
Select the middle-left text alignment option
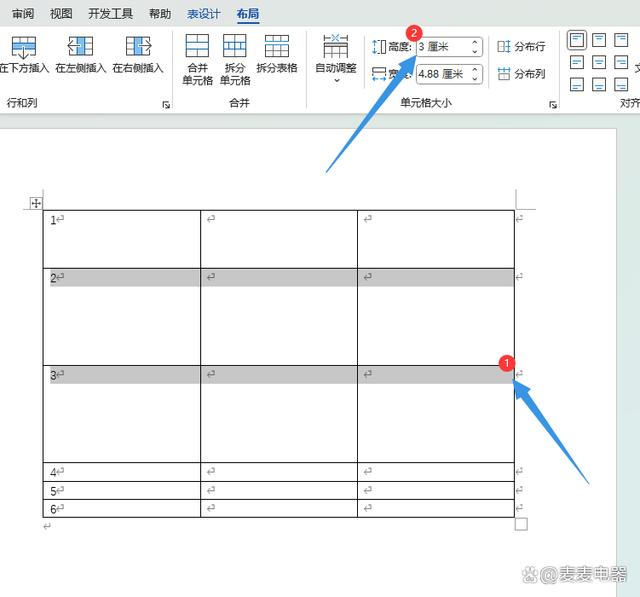(577, 62)
